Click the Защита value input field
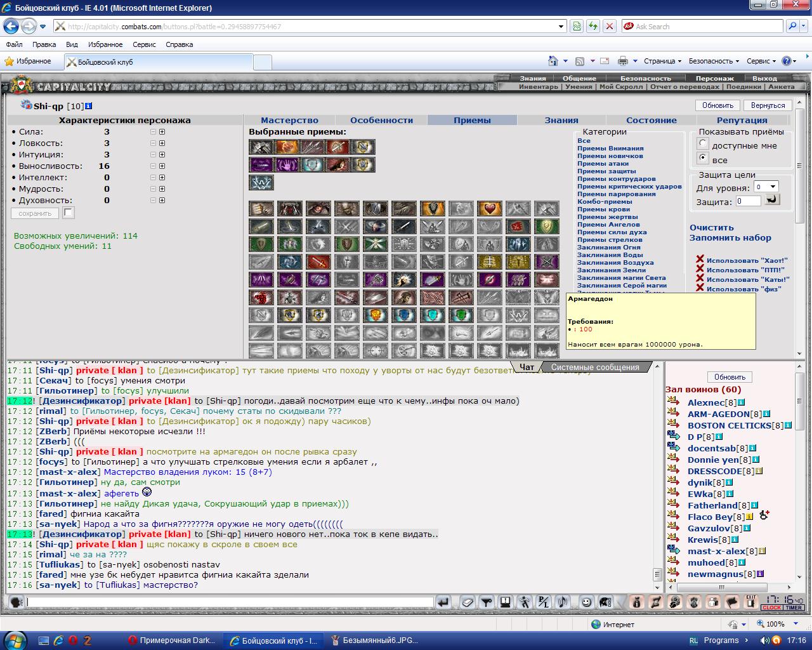The height and width of the screenshot is (650, 812). click(748, 201)
